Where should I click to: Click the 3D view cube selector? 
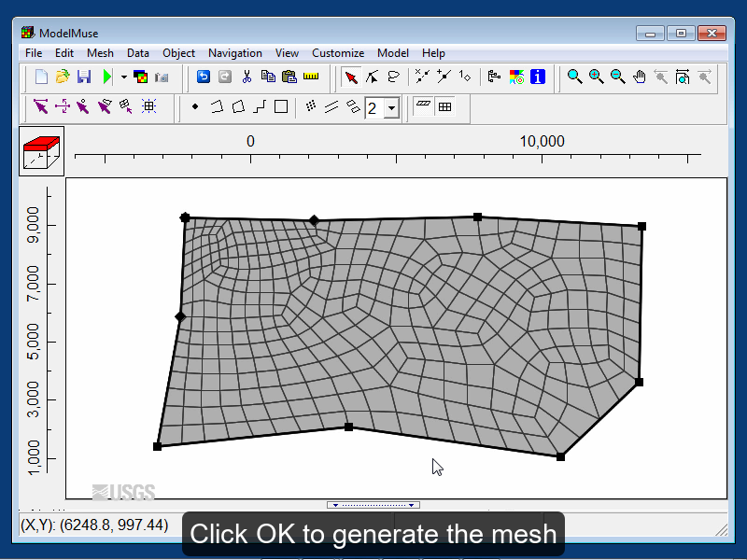point(43,149)
